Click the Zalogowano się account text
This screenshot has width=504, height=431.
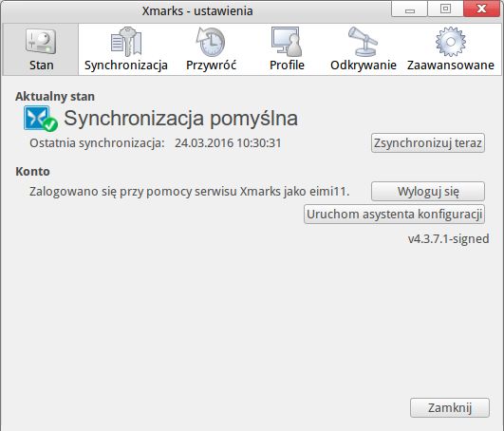pos(189,192)
